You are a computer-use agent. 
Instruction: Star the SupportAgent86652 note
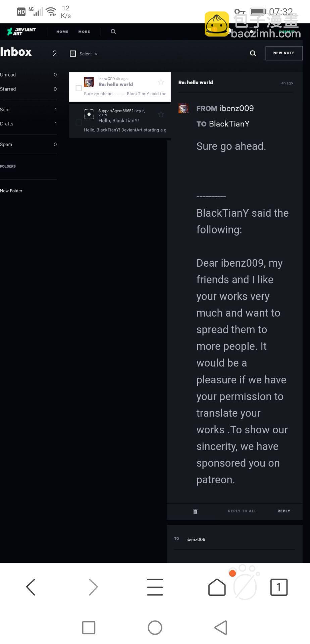tap(161, 114)
